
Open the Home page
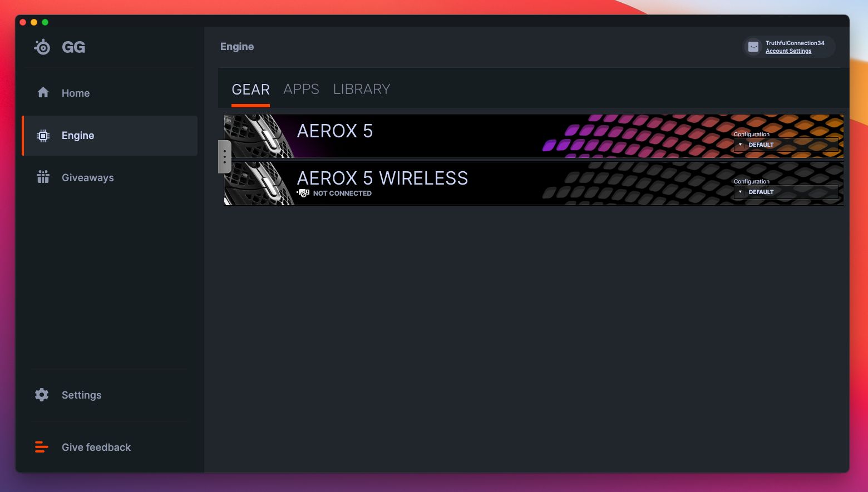(110, 93)
